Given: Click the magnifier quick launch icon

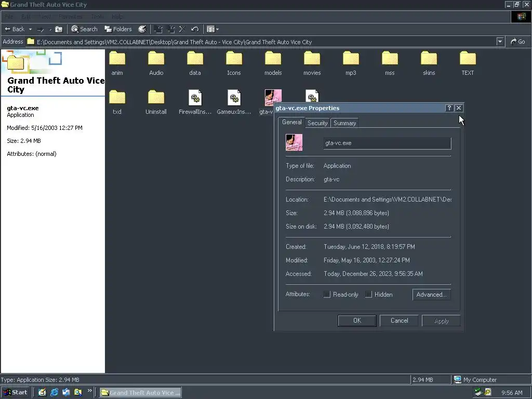Looking at the screenshot, I should tap(78, 393).
